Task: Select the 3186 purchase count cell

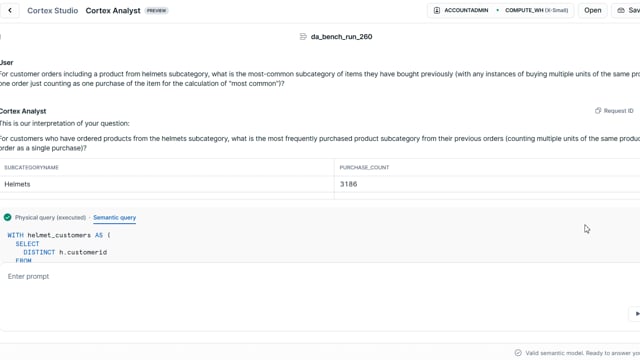Action: (x=487, y=184)
